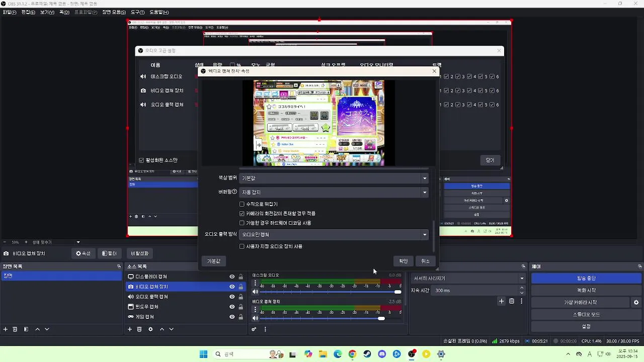Open the Windows Start menu

coord(203,354)
